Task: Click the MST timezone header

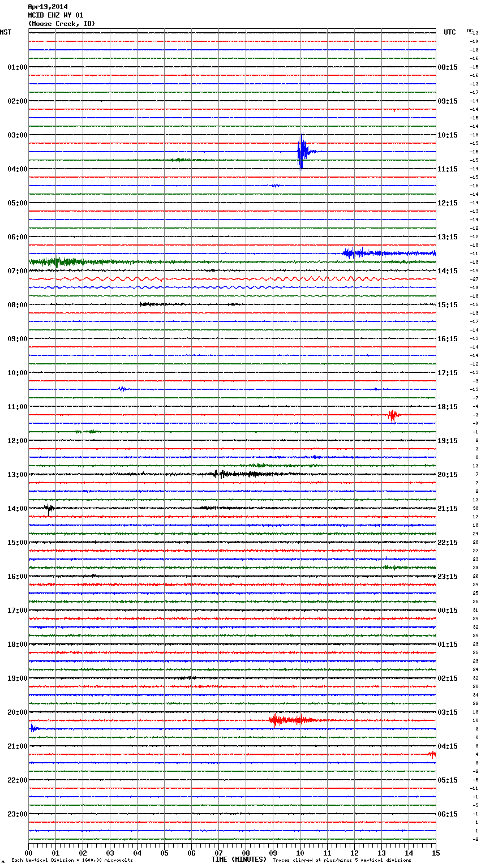Action: (x=6, y=32)
